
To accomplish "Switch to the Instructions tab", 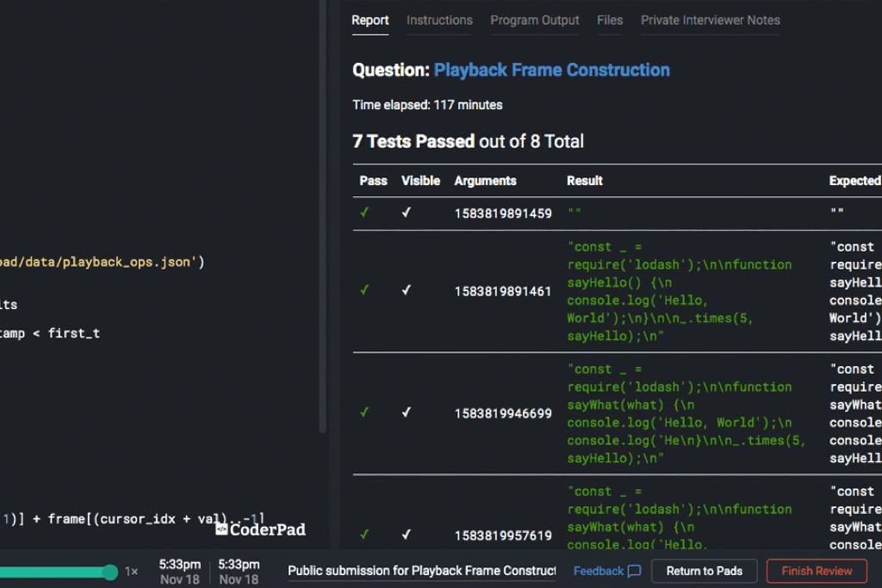I will coord(439,20).
